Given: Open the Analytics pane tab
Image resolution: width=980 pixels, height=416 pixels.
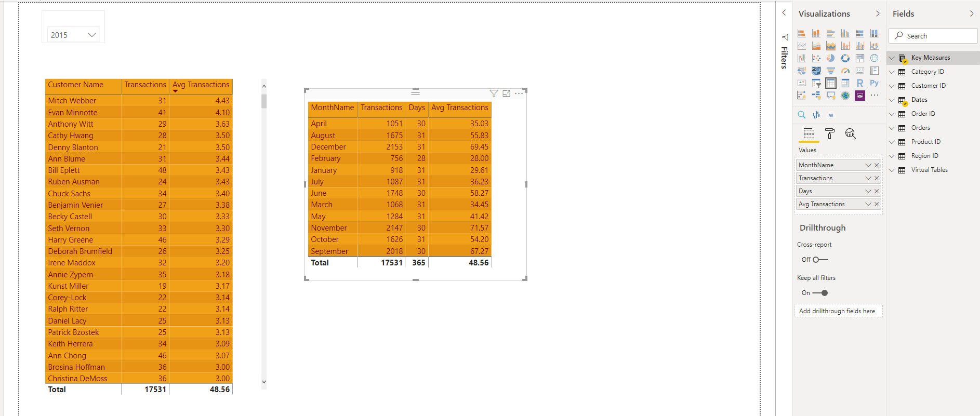Looking at the screenshot, I should tap(850, 133).
